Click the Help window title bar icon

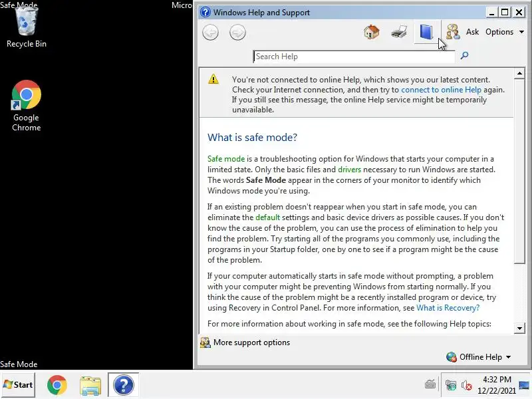tap(205, 12)
